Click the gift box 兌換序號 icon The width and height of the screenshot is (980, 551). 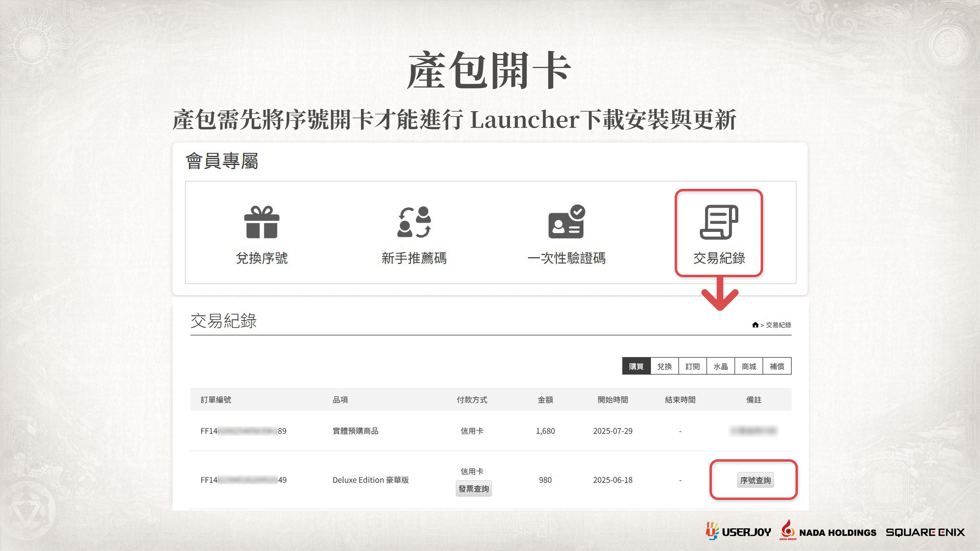coord(262,222)
